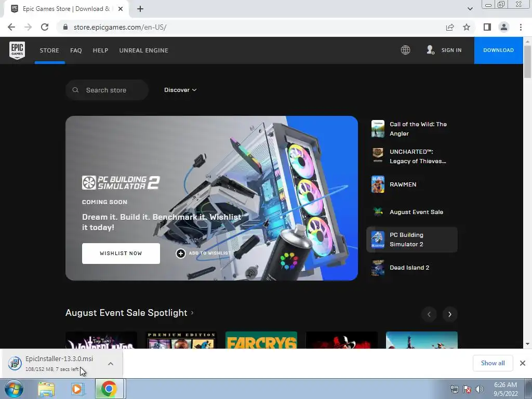Select Dead Island 2 entry
Viewport: 532px width, 399px height.
(x=412, y=268)
